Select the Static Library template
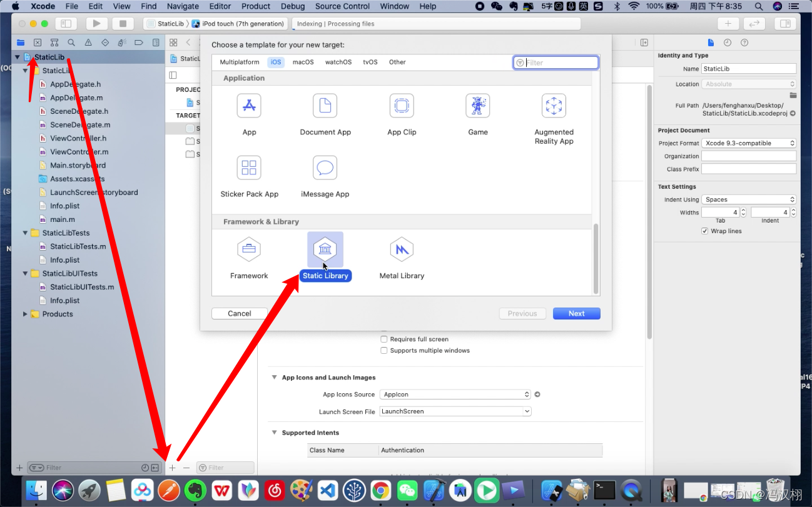812x507 pixels. coord(325,258)
